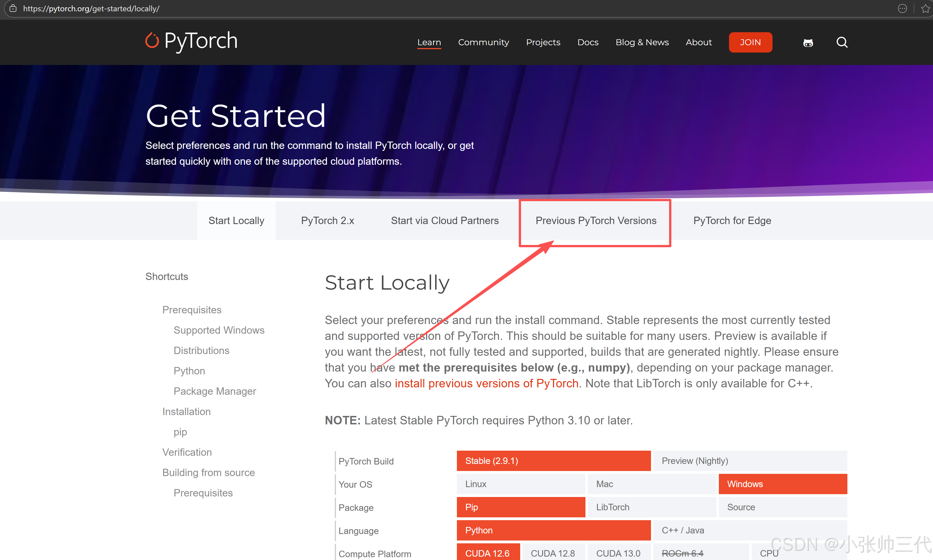Screen dimensions: 933x560
Task: Click the bookmark star icon
Action: (925, 8)
